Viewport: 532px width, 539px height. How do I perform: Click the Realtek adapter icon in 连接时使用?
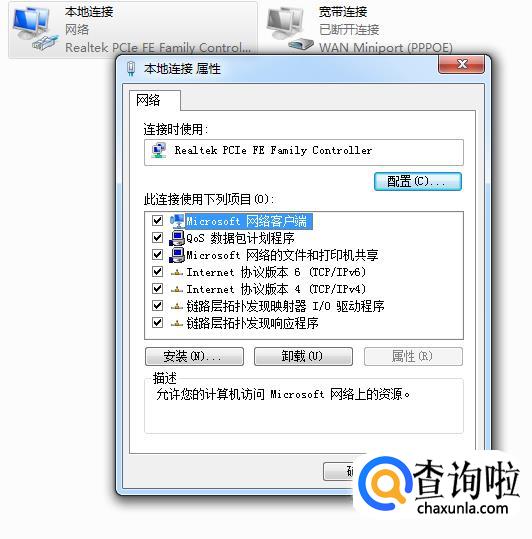tap(159, 151)
